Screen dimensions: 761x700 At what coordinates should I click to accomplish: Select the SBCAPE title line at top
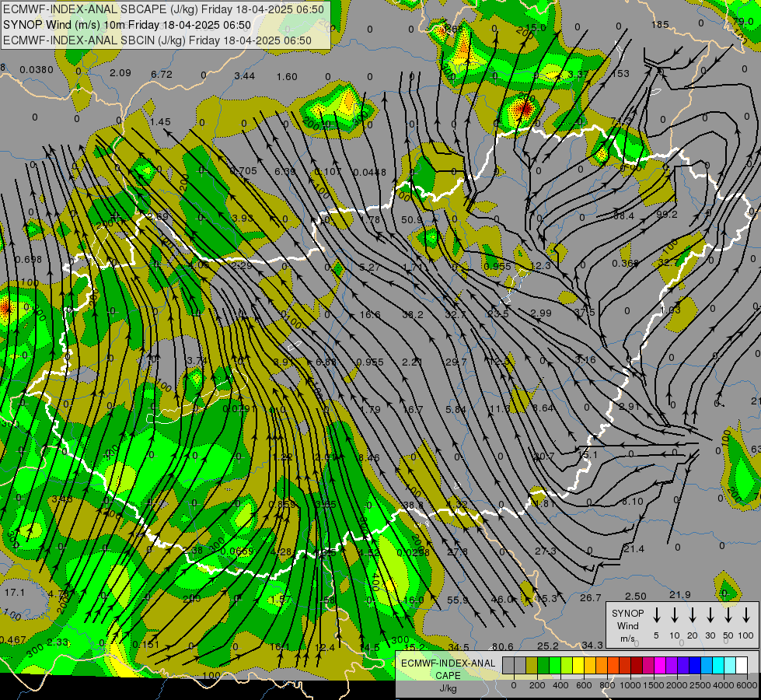(x=163, y=9)
